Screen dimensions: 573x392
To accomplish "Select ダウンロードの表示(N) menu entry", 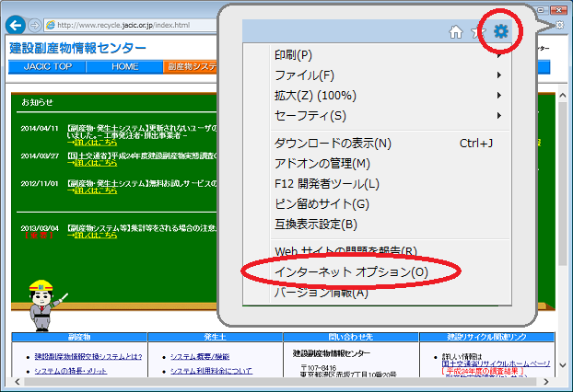I will pos(391,143).
